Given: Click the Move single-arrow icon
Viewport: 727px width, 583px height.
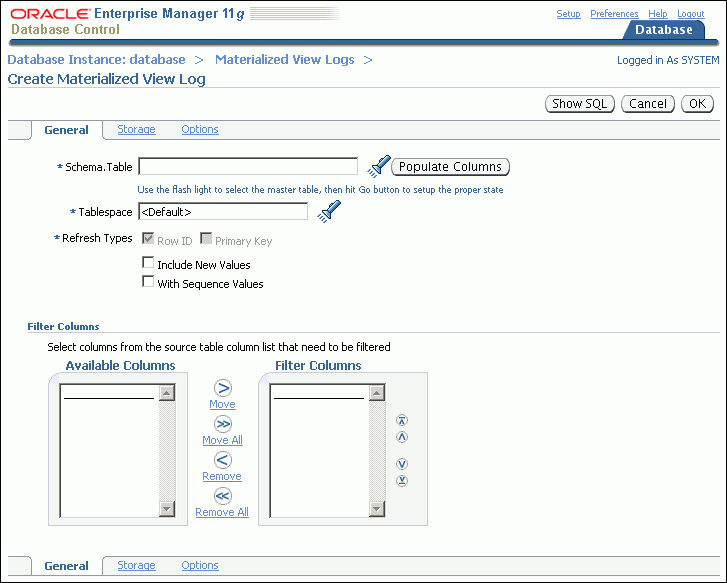Looking at the screenshot, I should [x=223, y=388].
